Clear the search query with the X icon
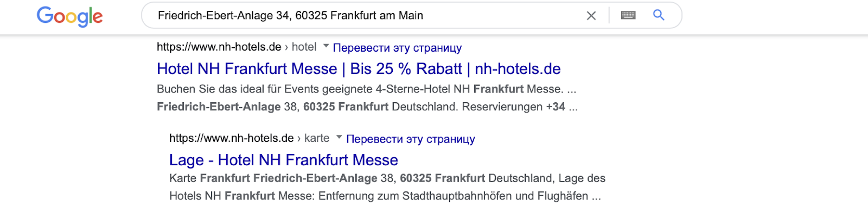 tap(591, 16)
